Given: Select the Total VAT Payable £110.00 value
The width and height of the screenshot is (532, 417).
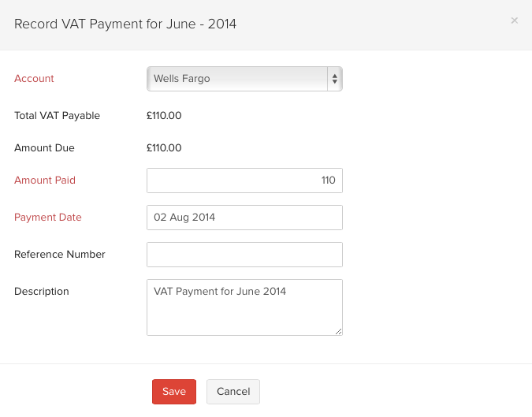Looking at the screenshot, I should coord(164,116).
